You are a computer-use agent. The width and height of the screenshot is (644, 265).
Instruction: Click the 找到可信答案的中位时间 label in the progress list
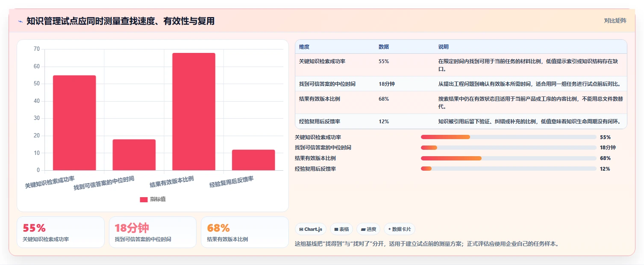point(323,148)
